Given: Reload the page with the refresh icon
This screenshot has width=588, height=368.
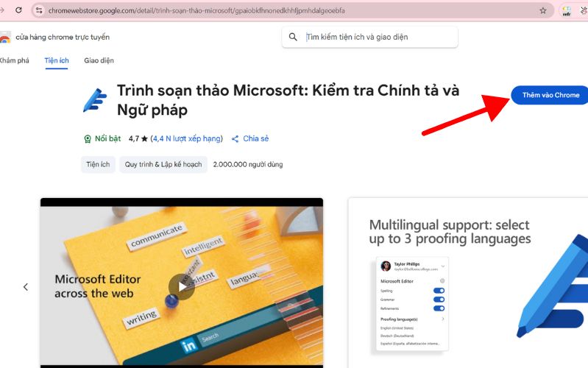Looking at the screenshot, I should [x=18, y=10].
